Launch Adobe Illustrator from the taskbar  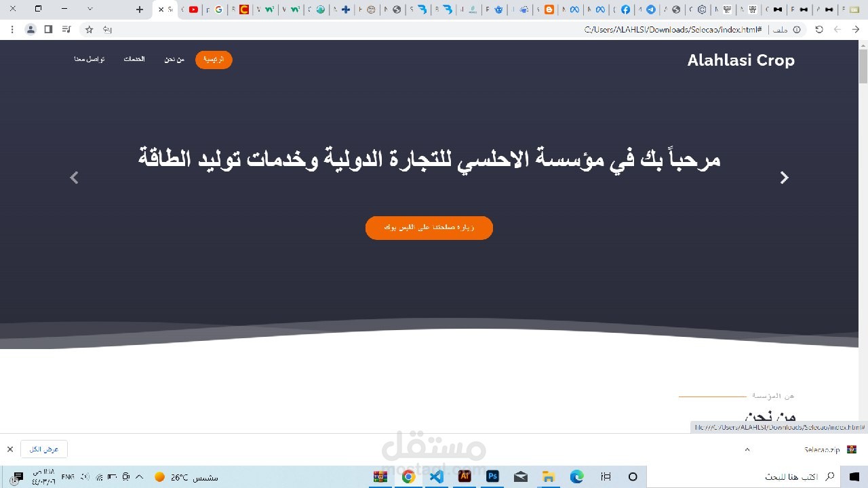[465, 476]
